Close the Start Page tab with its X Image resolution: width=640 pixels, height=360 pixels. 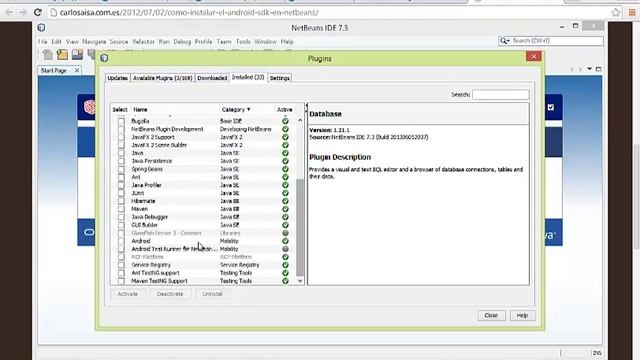[77, 70]
